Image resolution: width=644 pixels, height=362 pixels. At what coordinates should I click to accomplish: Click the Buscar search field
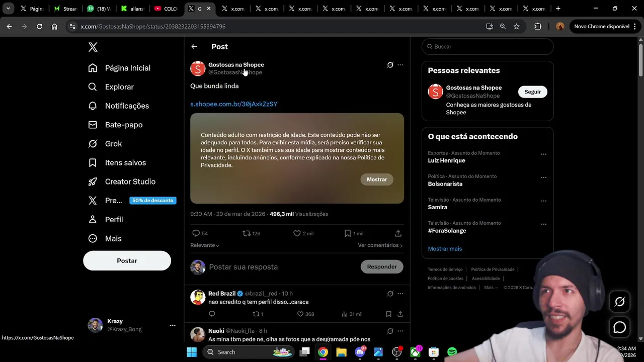point(488,47)
